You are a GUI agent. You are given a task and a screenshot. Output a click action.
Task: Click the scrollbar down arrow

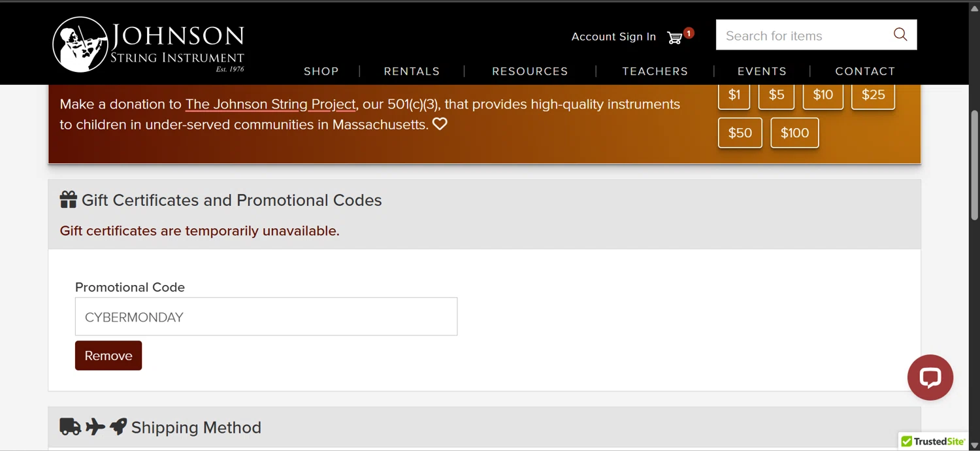tap(974, 445)
